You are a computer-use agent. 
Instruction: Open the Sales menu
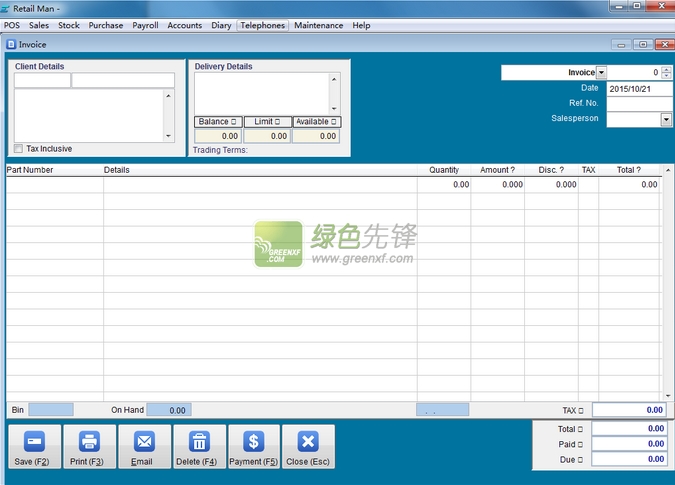click(x=39, y=25)
